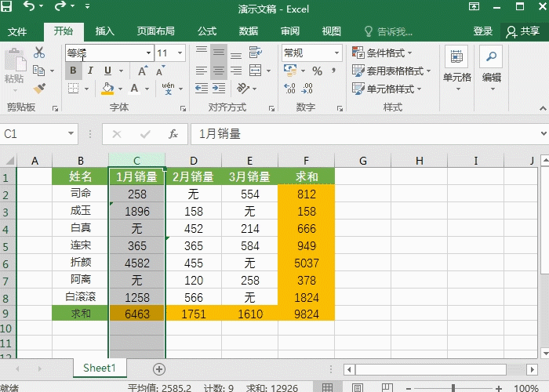Image resolution: width=549 pixels, height=392 pixels.
Task: Click the Wrap Text icon
Action: point(256,53)
